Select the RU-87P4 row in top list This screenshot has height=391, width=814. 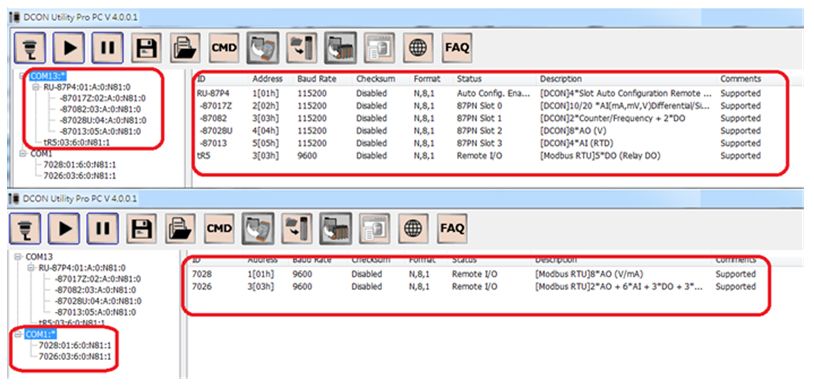tap(479, 93)
